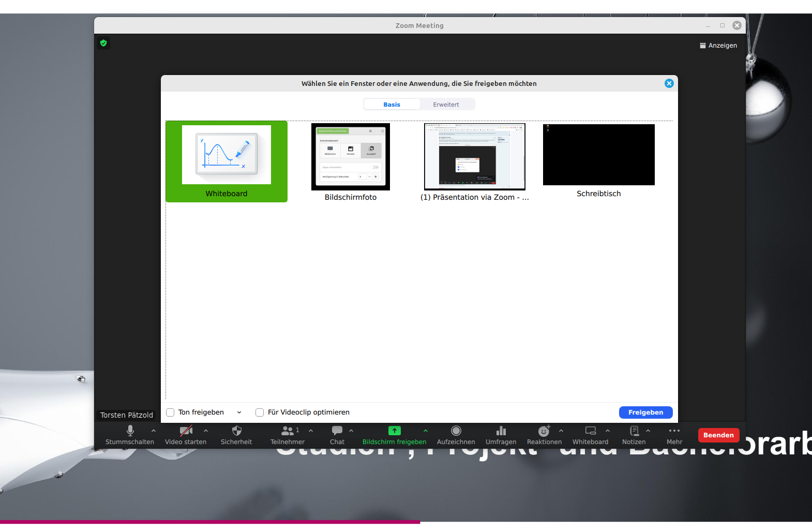Screen dimensions: 812x531
Task: Expand video options arrow next to Video starten
Action: [x=206, y=431]
